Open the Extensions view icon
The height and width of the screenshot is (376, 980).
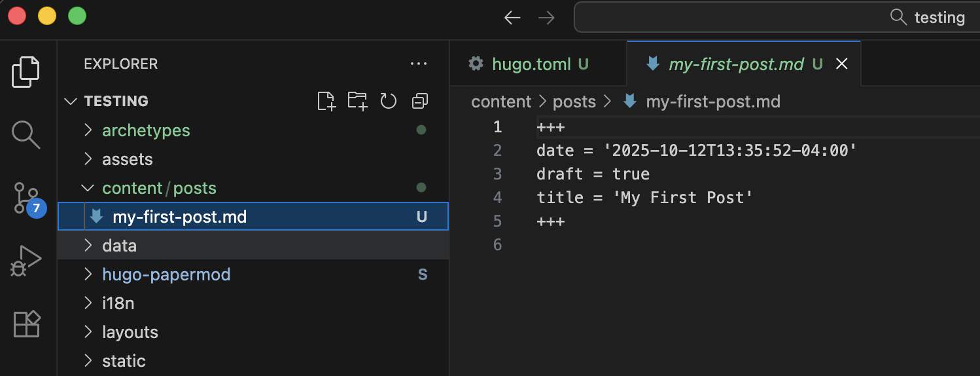[26, 324]
